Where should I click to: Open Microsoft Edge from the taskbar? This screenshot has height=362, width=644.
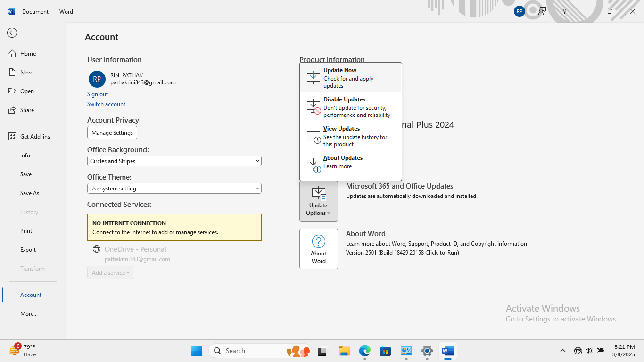coord(364,351)
